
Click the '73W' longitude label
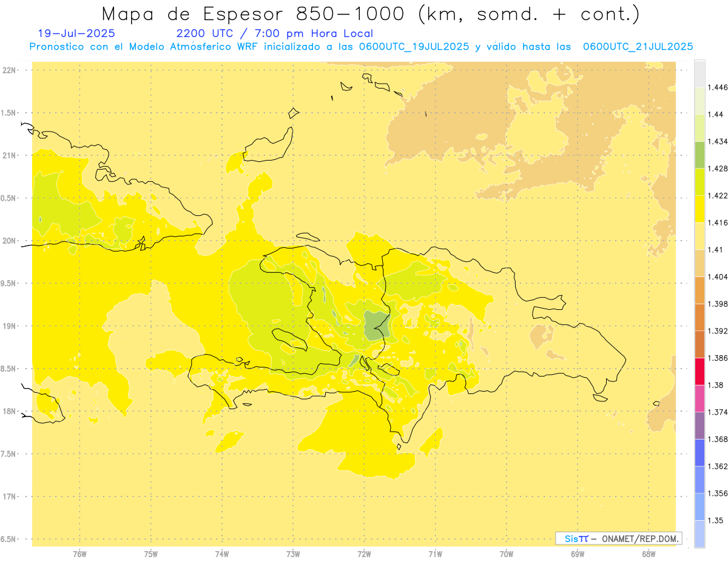pyautogui.click(x=293, y=554)
